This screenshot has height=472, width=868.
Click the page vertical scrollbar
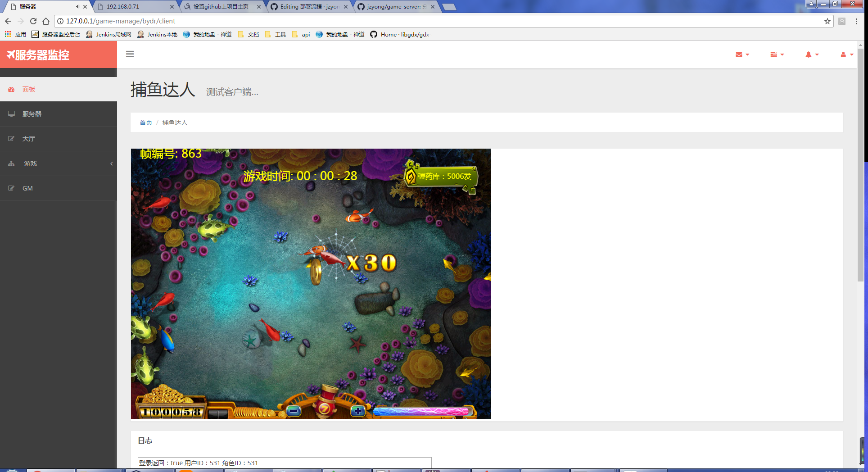(x=860, y=164)
